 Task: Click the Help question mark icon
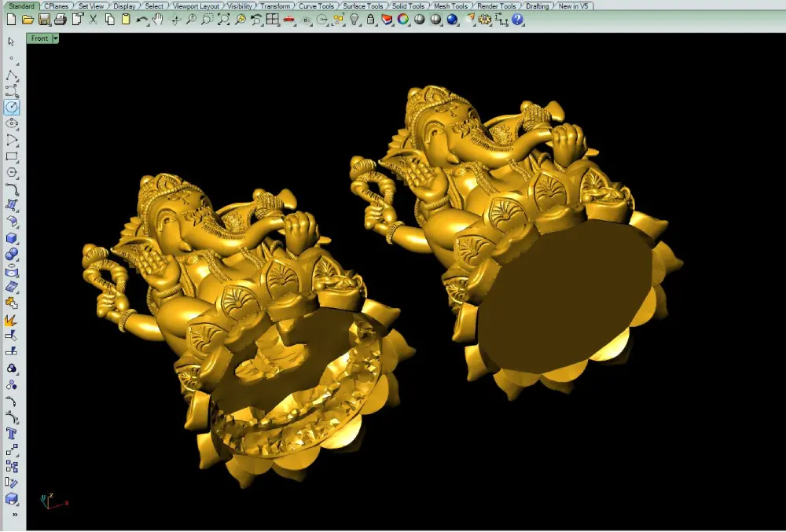[517, 20]
